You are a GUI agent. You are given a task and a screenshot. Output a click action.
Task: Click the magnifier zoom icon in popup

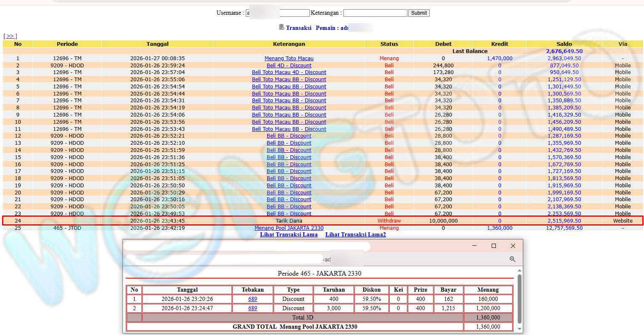coord(512,259)
